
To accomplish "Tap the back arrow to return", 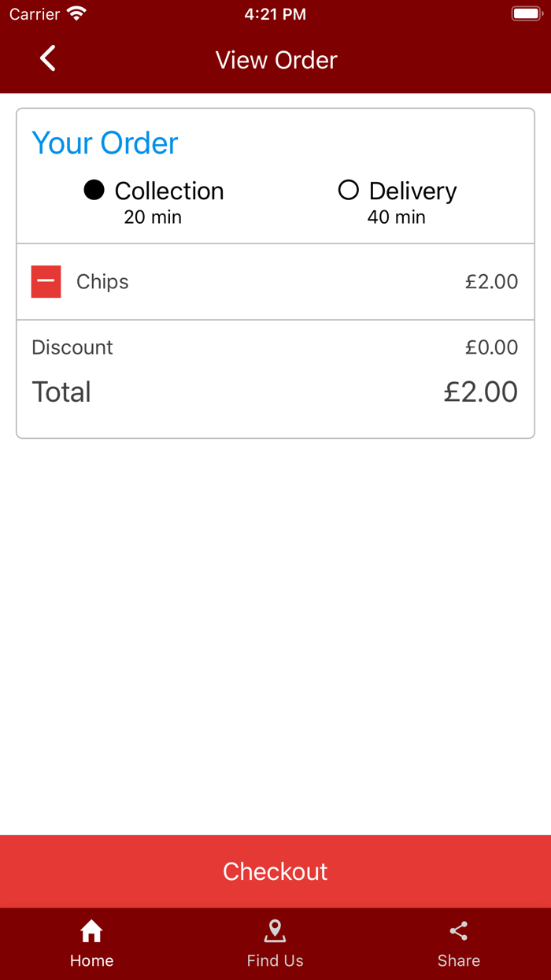I will click(46, 58).
